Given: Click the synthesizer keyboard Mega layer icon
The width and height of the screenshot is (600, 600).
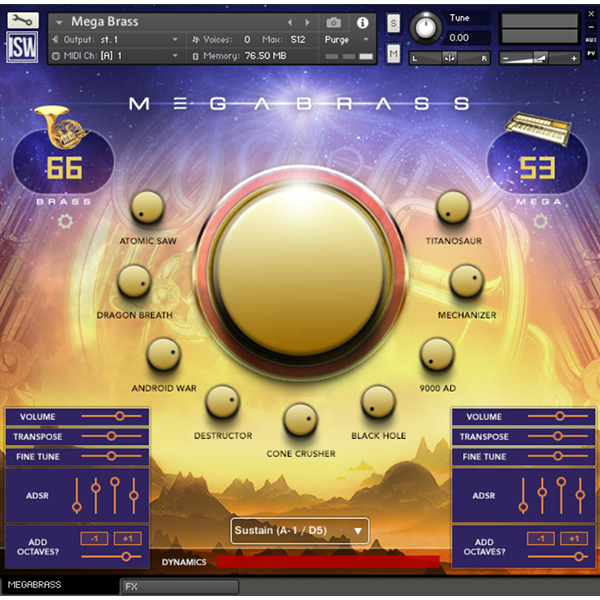Looking at the screenshot, I should tap(538, 128).
